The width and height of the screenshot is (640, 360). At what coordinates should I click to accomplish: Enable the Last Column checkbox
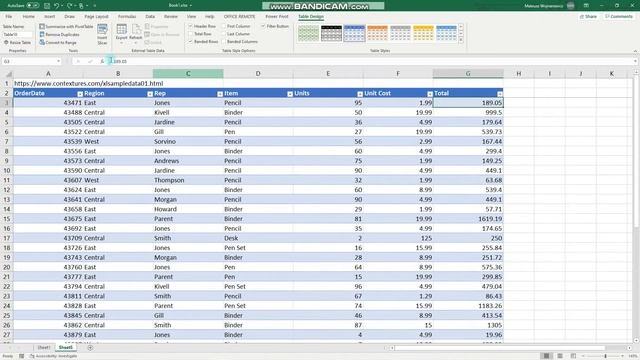(224, 34)
